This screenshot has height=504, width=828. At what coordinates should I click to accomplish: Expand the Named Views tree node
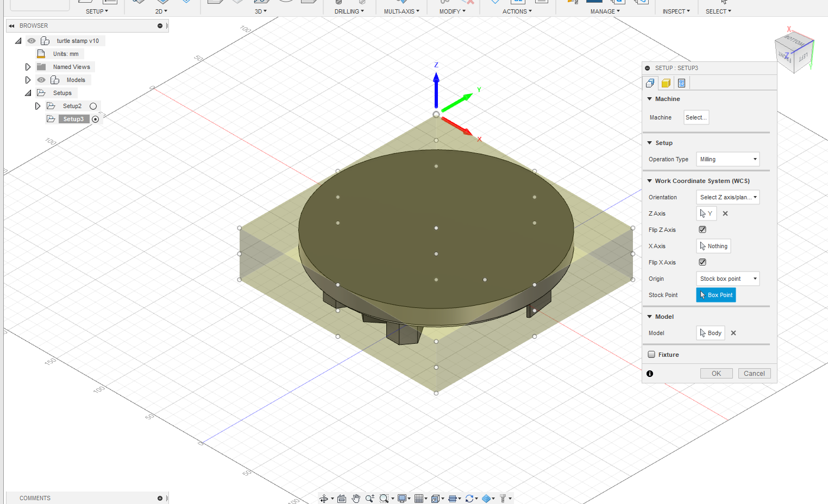point(28,67)
